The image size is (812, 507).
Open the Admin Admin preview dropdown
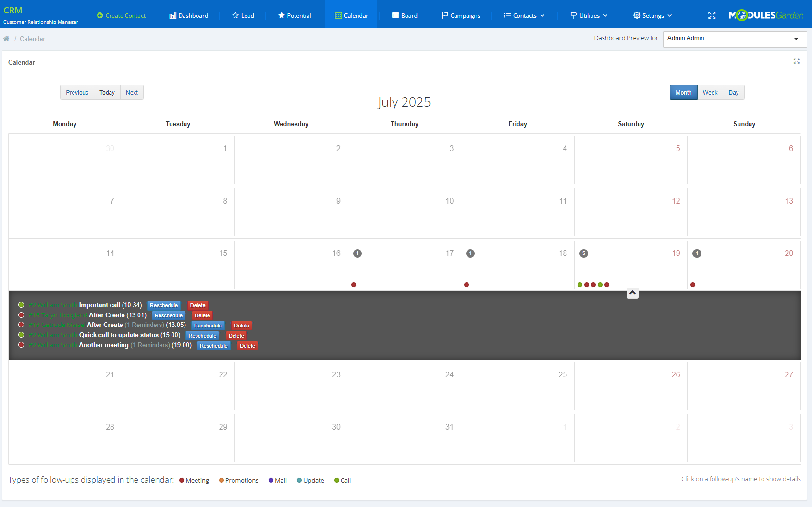click(x=734, y=39)
